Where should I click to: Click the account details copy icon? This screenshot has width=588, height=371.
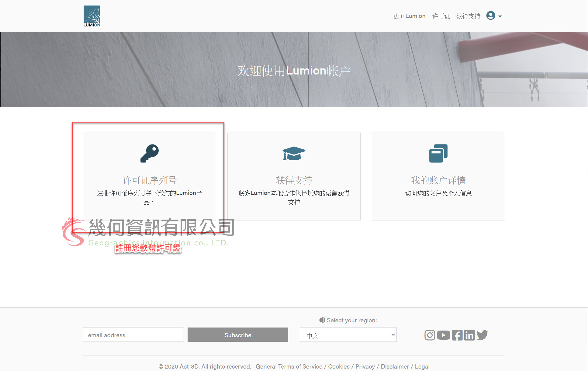pyautogui.click(x=438, y=153)
